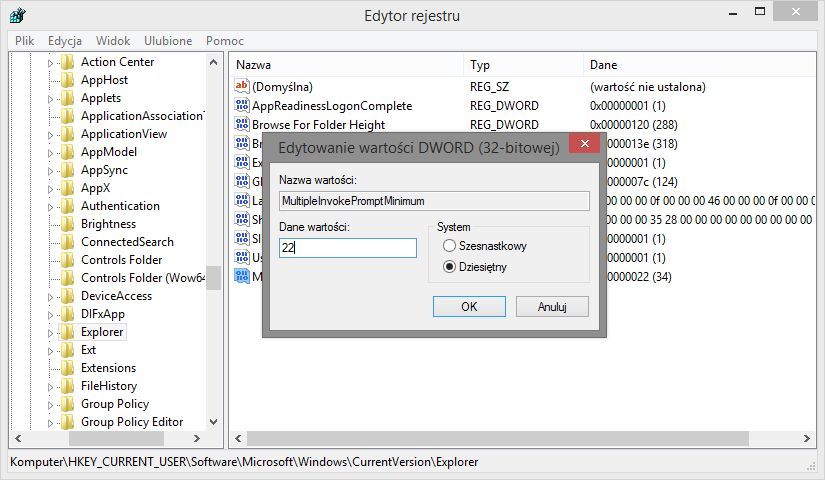The image size is (825, 480).
Task: Open the Edycja menu
Action: click(x=65, y=41)
